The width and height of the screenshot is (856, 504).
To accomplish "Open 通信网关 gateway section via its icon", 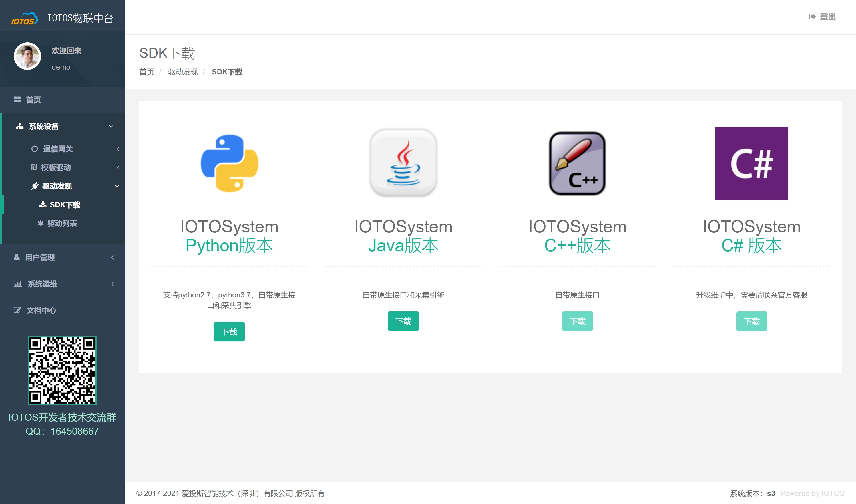I will (x=35, y=149).
